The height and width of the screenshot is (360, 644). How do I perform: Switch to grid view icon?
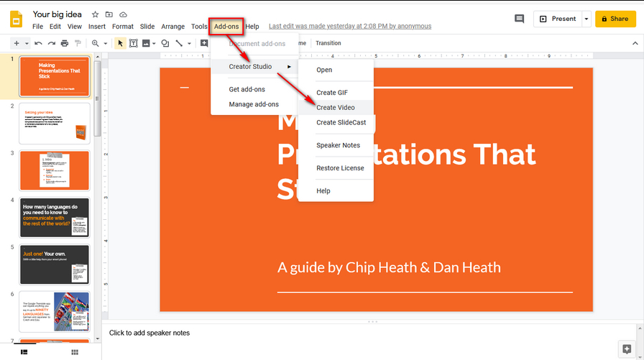tap(75, 352)
